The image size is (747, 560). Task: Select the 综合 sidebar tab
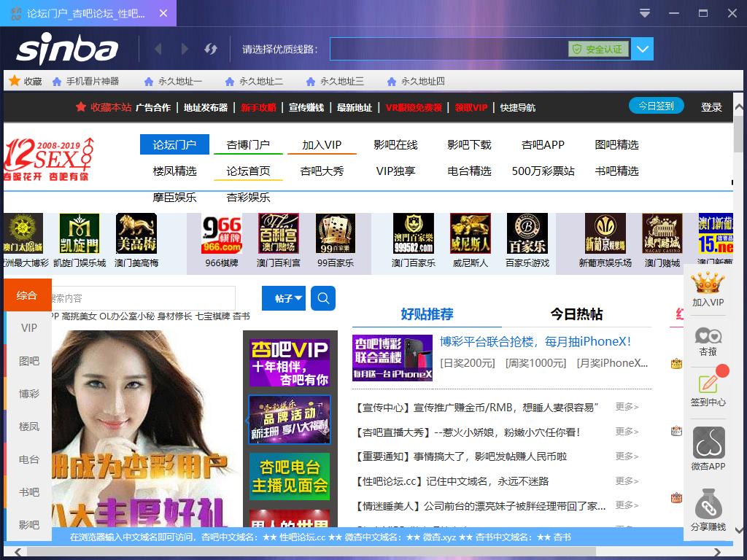coord(27,295)
